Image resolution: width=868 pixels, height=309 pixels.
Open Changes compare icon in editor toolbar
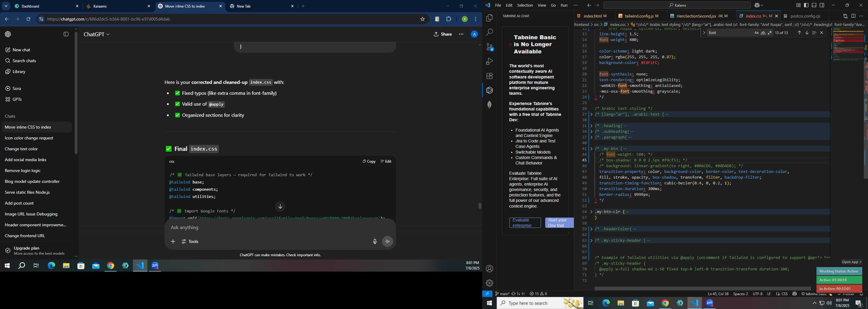845,16
